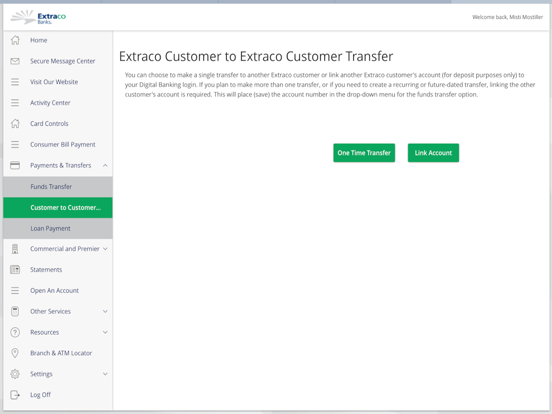Select Customer to Customer submenu item
Viewport: 552px width, 414px height.
point(58,208)
